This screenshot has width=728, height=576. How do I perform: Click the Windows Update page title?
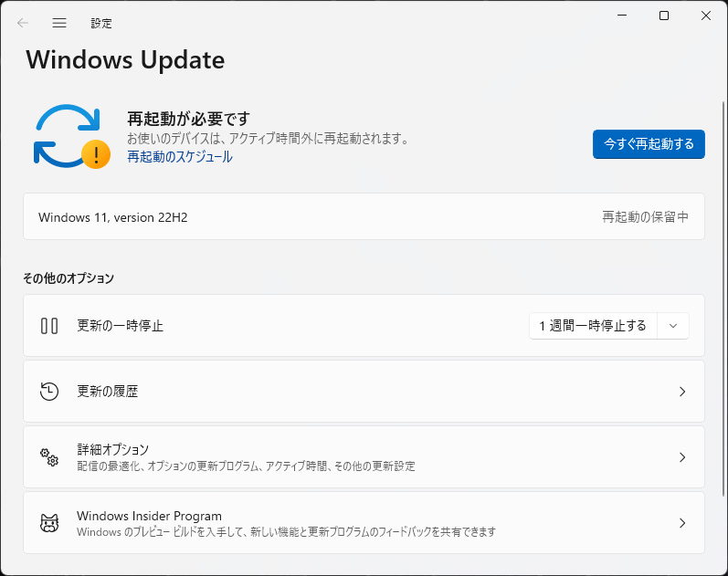pos(125,60)
